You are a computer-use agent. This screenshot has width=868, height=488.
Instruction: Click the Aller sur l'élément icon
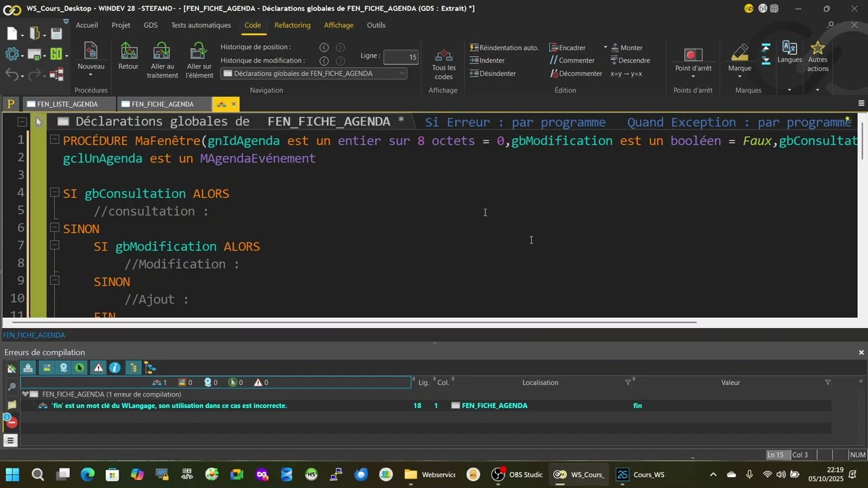tap(199, 52)
